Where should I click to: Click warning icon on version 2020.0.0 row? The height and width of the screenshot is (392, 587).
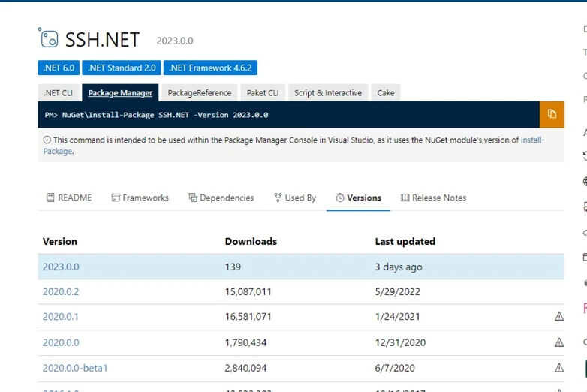pos(558,342)
